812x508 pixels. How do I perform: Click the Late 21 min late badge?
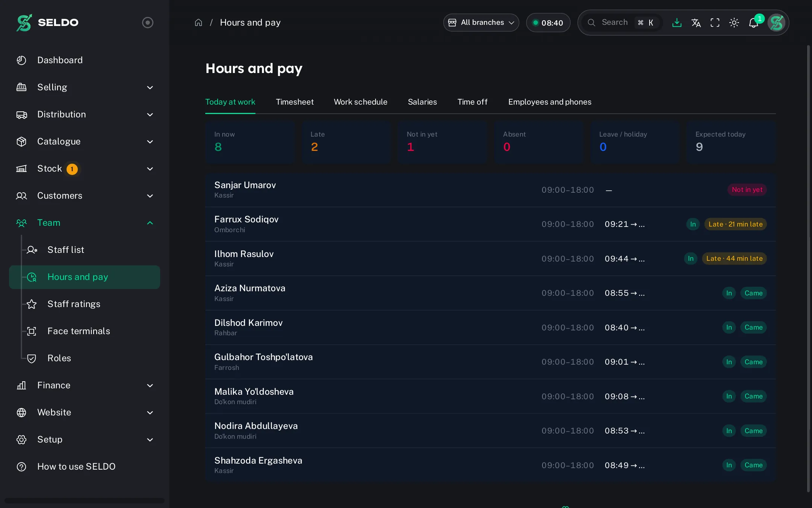pos(735,224)
